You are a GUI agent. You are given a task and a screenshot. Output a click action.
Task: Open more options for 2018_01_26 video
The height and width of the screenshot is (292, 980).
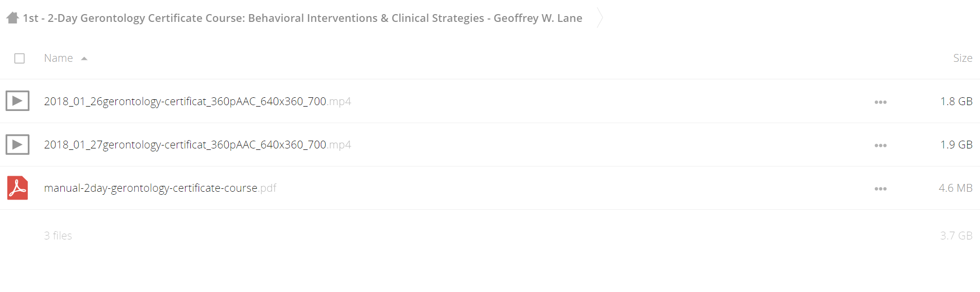[x=880, y=102]
